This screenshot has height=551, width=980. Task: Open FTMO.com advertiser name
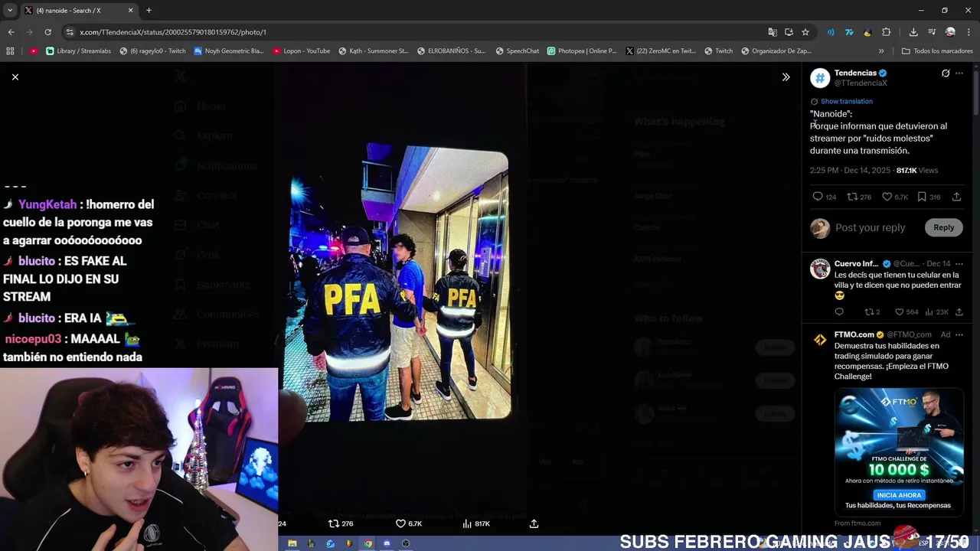point(854,334)
